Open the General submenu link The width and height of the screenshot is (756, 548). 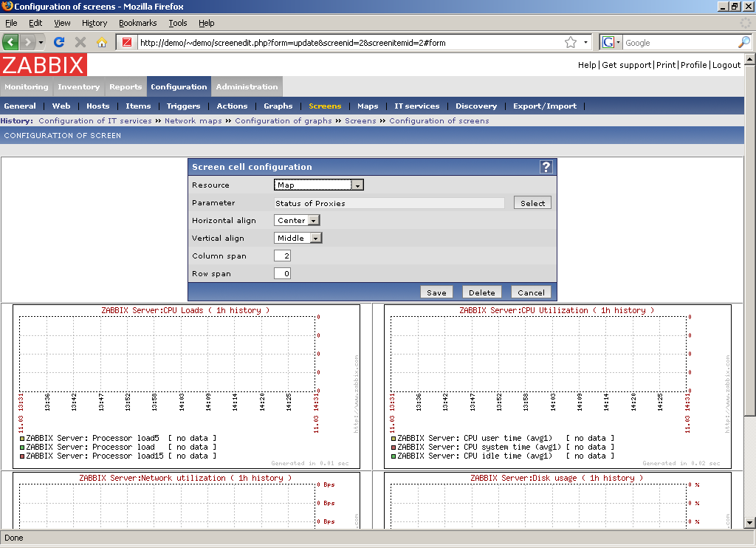[x=20, y=106]
